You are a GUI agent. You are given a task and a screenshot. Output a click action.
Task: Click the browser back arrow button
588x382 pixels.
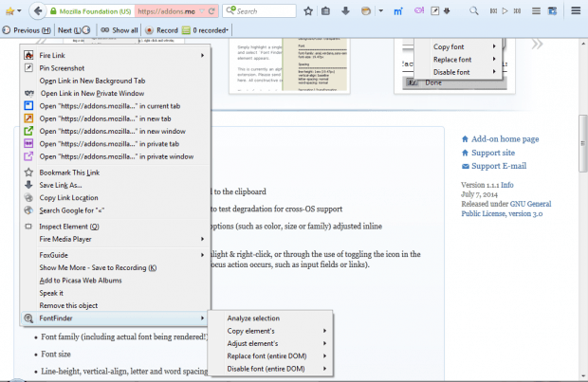(x=35, y=10)
